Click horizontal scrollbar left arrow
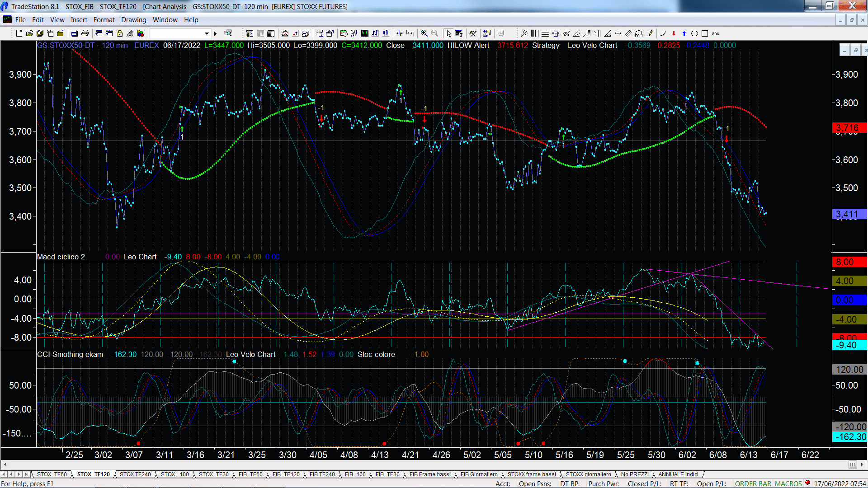 tap(5, 465)
